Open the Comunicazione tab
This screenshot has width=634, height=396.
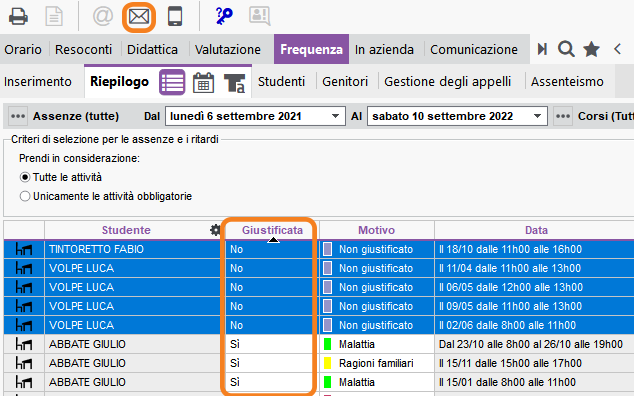[x=474, y=49]
